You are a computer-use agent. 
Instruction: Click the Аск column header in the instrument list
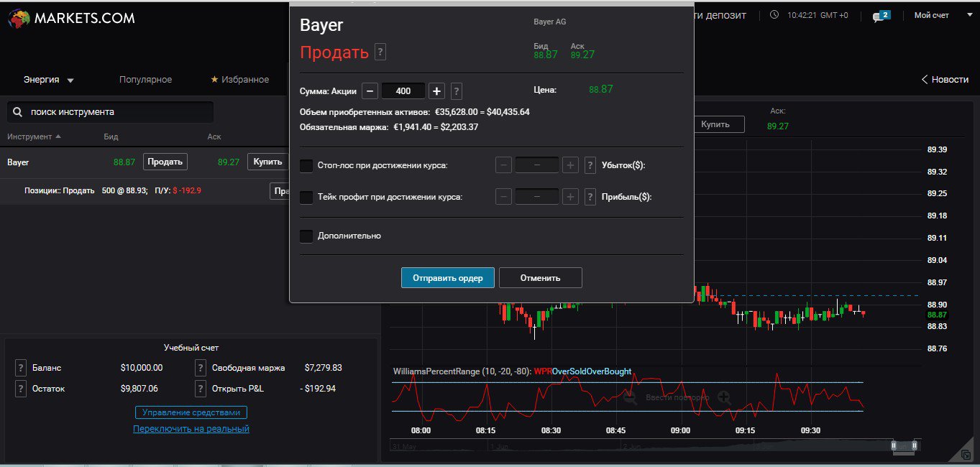214,137
